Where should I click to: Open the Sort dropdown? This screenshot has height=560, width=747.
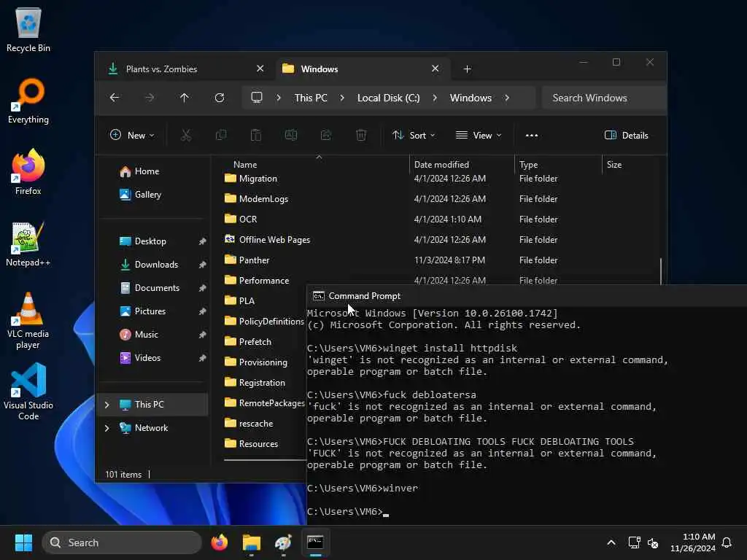coord(414,135)
